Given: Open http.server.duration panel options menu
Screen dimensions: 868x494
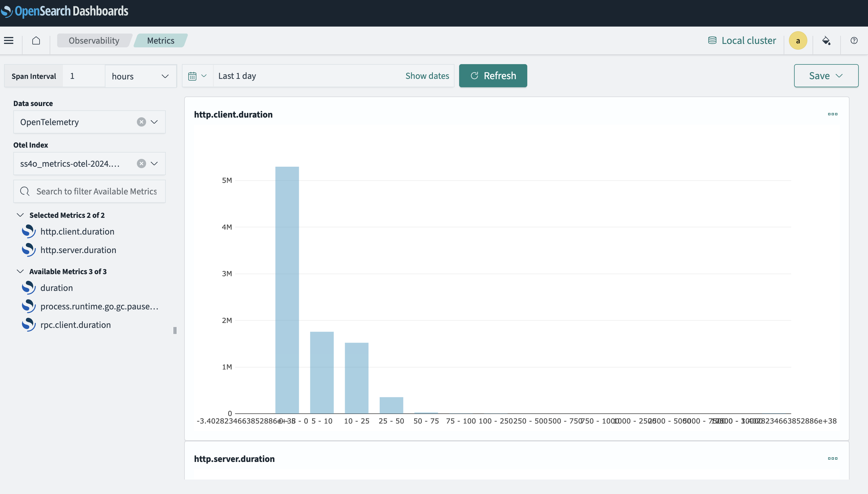Looking at the screenshot, I should pyautogui.click(x=832, y=459).
